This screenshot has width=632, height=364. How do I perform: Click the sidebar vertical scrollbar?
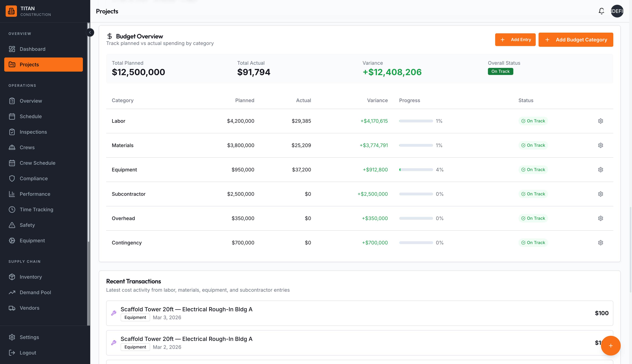click(x=88, y=132)
